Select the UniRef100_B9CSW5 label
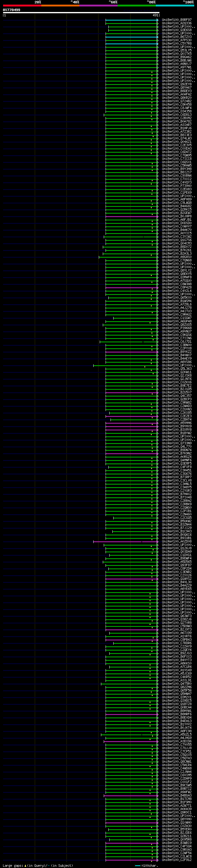This screenshot has width=197, height=868. coord(176,785)
